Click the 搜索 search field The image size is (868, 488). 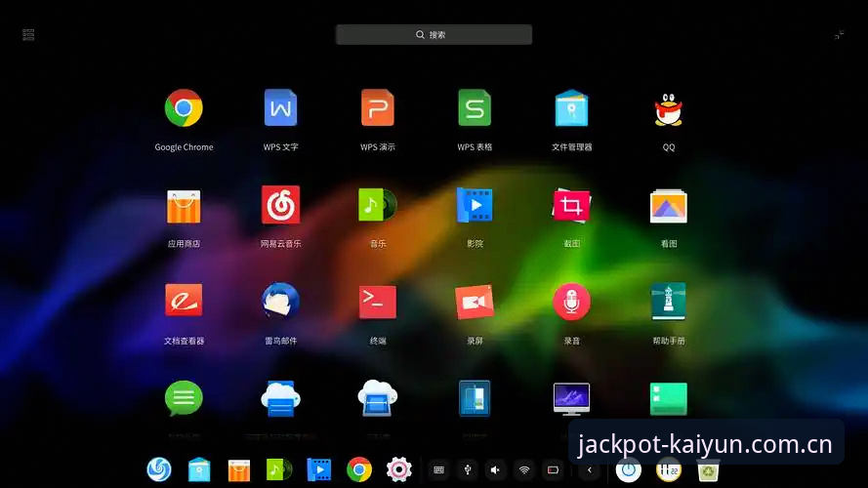tap(434, 34)
